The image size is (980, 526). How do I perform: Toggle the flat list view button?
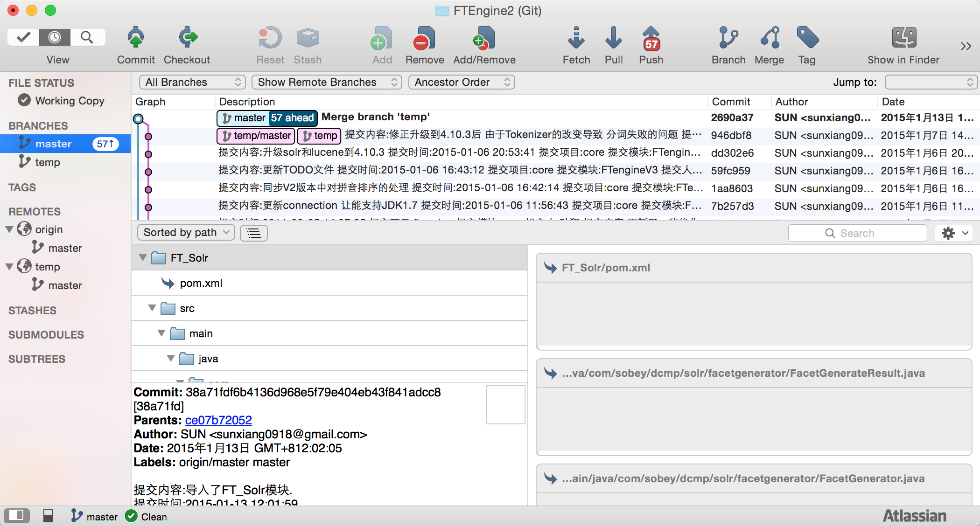(254, 233)
